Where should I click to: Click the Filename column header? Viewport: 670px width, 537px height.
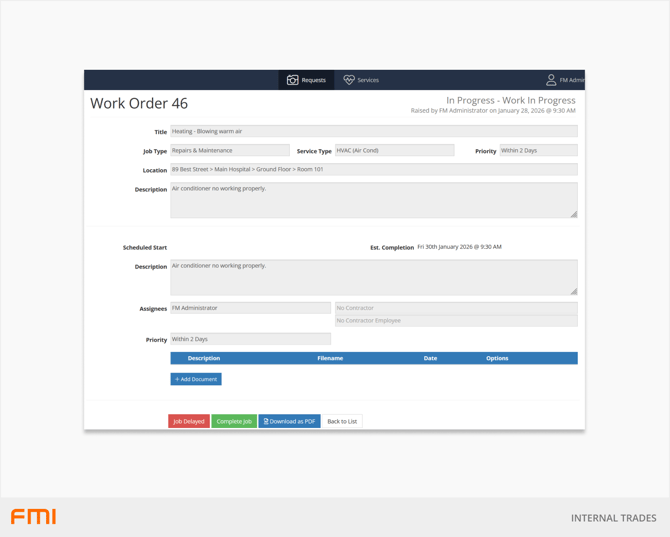pyautogui.click(x=330, y=358)
